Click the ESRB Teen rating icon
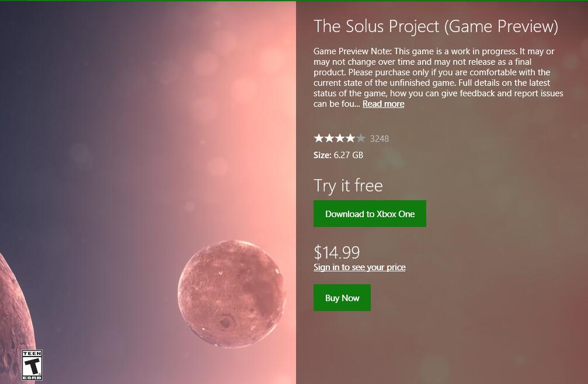Image resolution: width=588 pixels, height=384 pixels. click(32, 365)
